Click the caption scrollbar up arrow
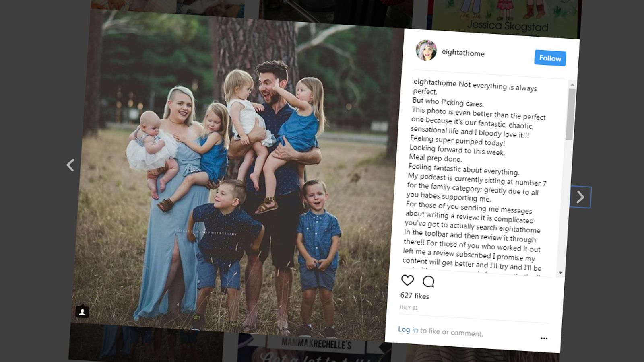The height and width of the screenshot is (362, 644). (x=572, y=84)
